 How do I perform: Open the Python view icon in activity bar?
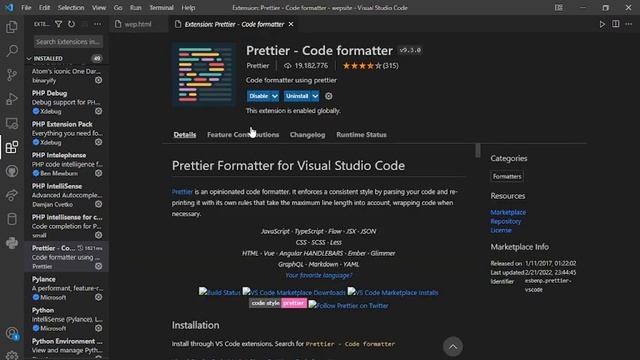(x=12, y=243)
